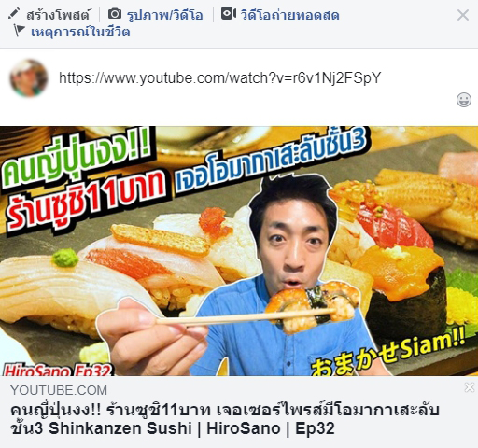The height and width of the screenshot is (448, 478).
Task: Open the emoji smiley picker
Action: pyautogui.click(x=464, y=100)
